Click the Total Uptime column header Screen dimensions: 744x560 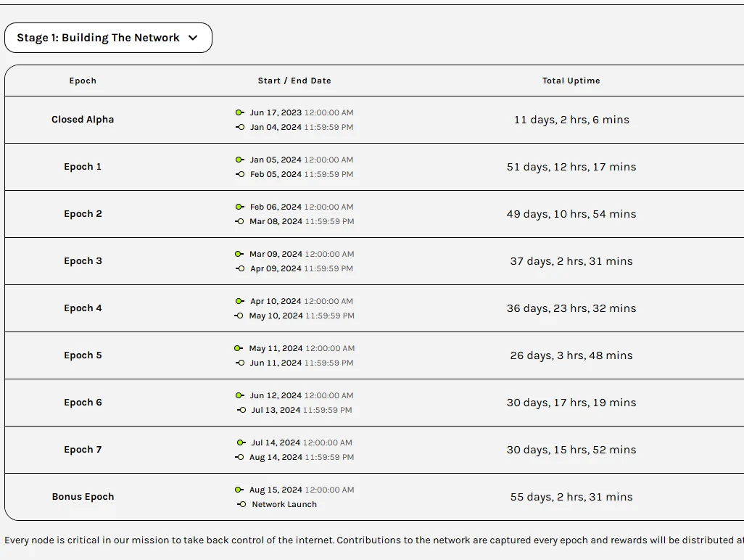point(571,81)
